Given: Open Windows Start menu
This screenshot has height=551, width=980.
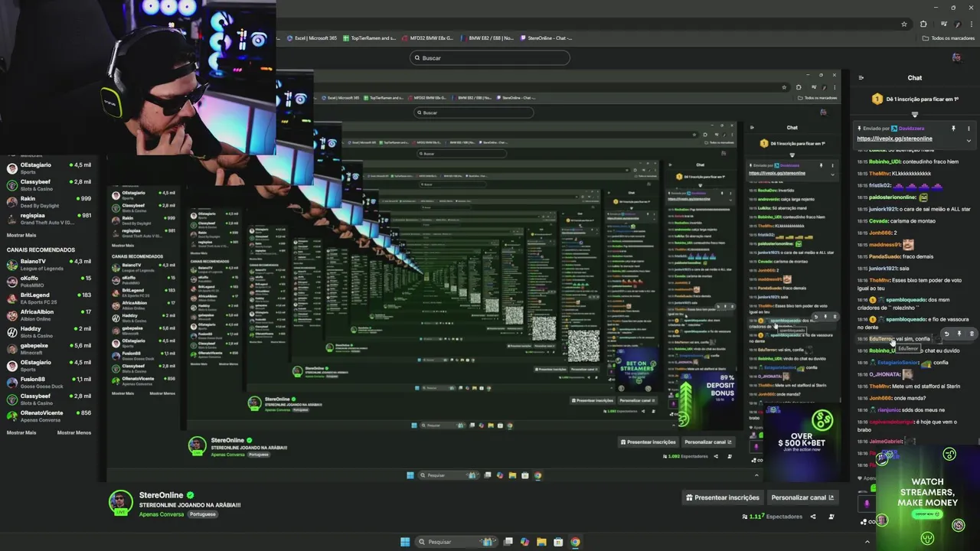Looking at the screenshot, I should click(x=405, y=542).
